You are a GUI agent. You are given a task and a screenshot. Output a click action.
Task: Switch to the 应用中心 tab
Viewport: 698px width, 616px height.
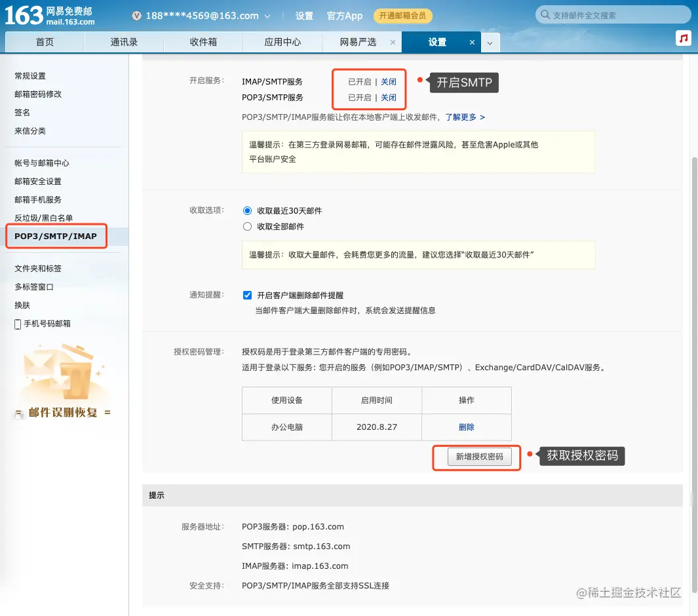(x=282, y=43)
